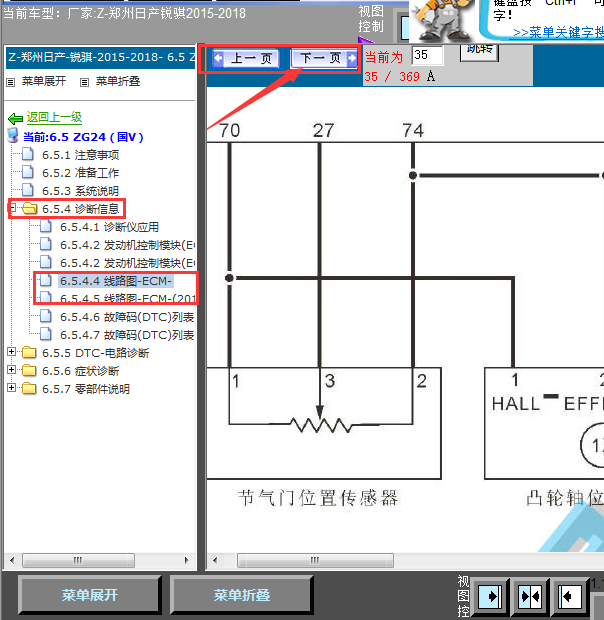The image size is (604, 620).
Task: Go to next page with 下一页 button
Action: (324, 59)
